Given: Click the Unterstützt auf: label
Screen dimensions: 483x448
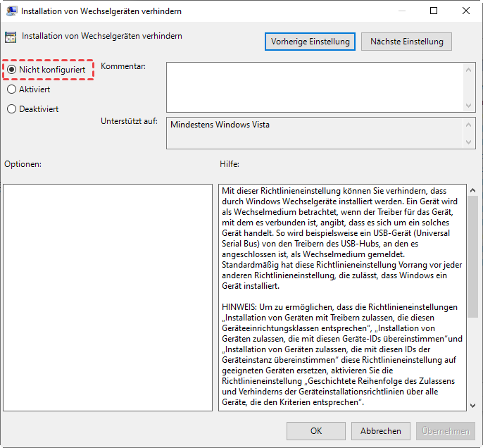Looking at the screenshot, I should point(129,121).
